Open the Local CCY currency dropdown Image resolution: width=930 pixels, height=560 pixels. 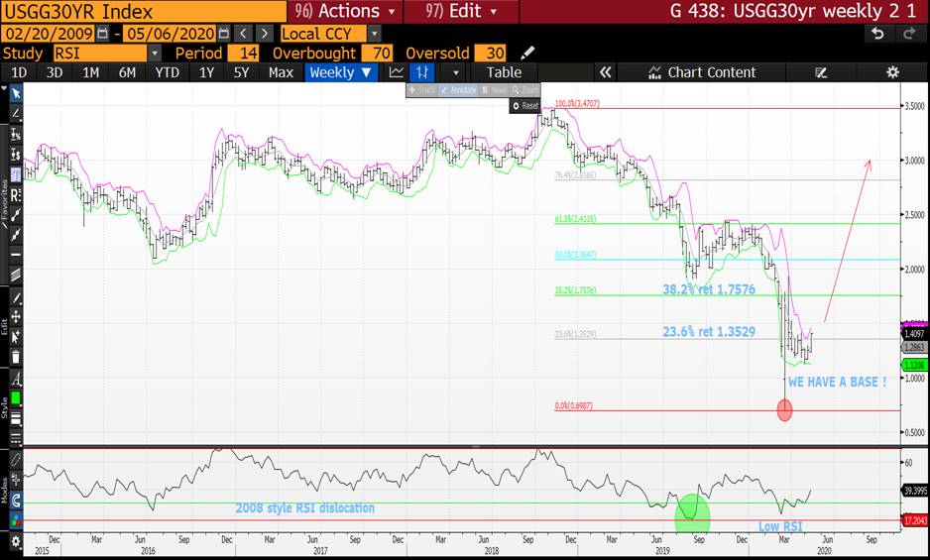374,34
